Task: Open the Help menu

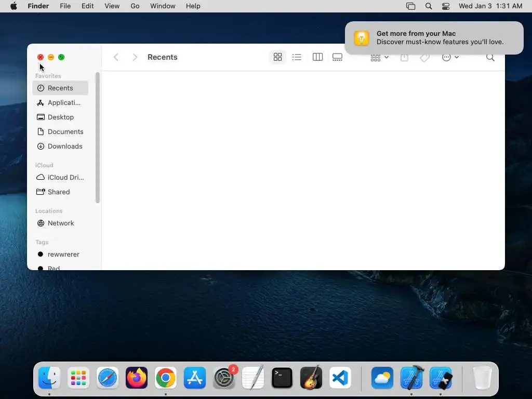Action: [193, 6]
